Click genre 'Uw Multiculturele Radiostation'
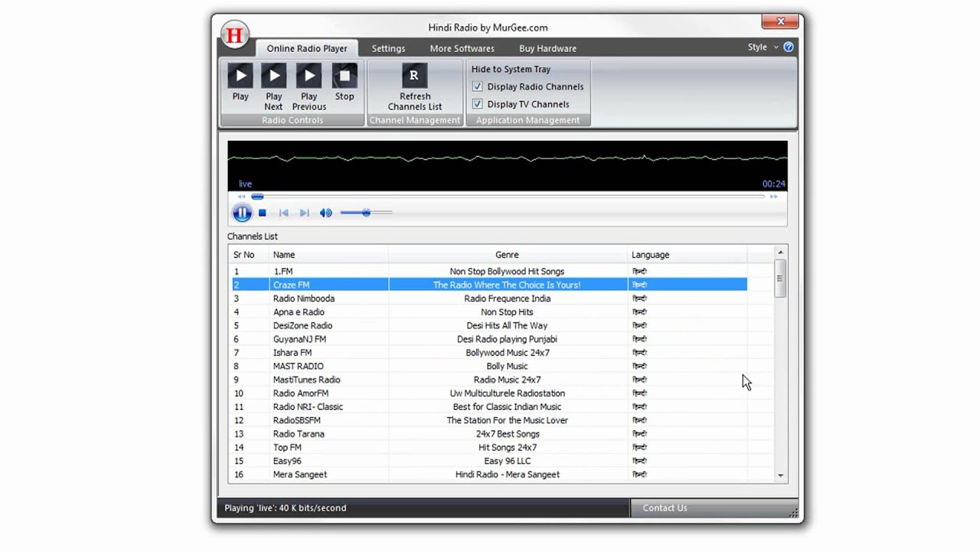This screenshot has height=551, width=980. click(507, 393)
